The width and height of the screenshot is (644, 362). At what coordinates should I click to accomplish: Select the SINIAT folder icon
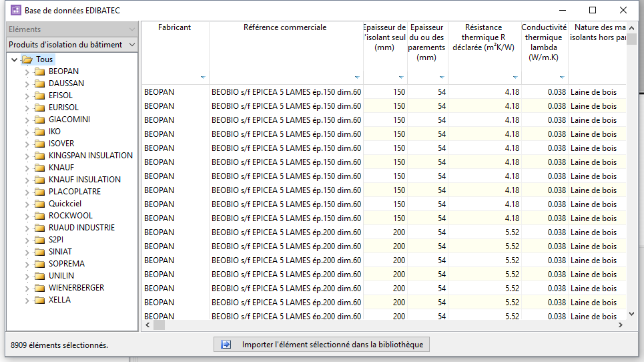40,252
